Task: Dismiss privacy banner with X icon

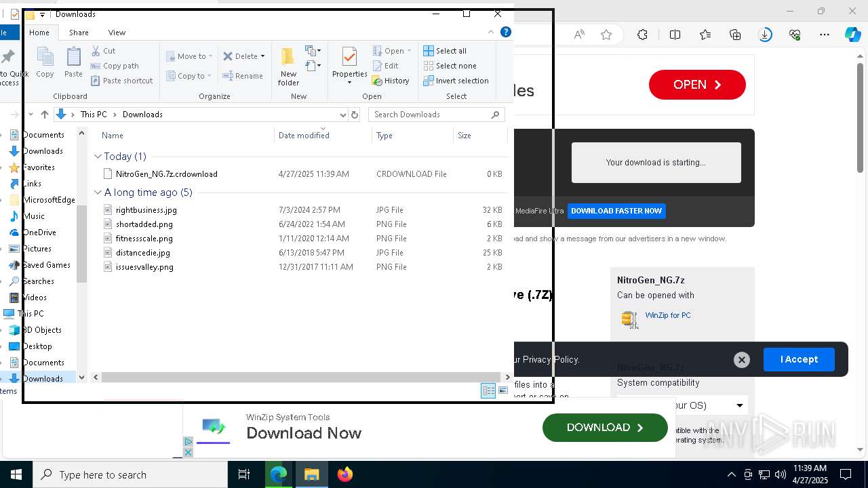Action: (x=742, y=360)
